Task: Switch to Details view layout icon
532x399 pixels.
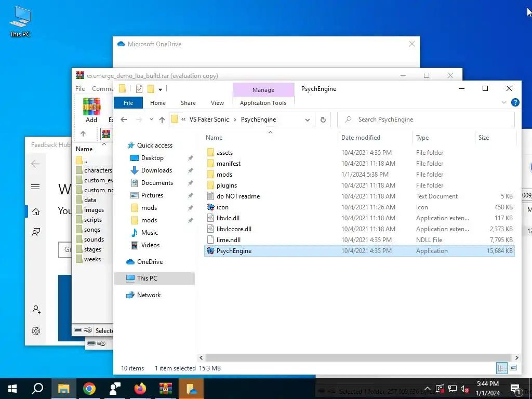Action: [502, 368]
